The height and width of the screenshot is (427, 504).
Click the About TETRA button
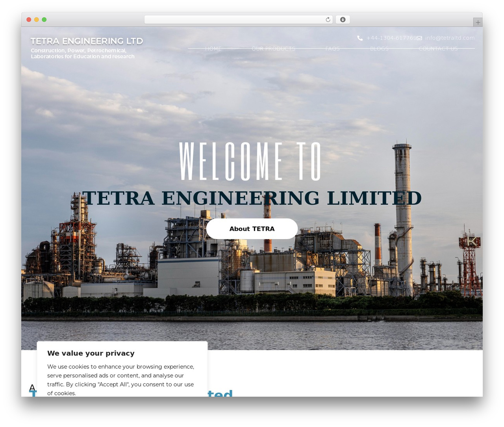pyautogui.click(x=252, y=229)
